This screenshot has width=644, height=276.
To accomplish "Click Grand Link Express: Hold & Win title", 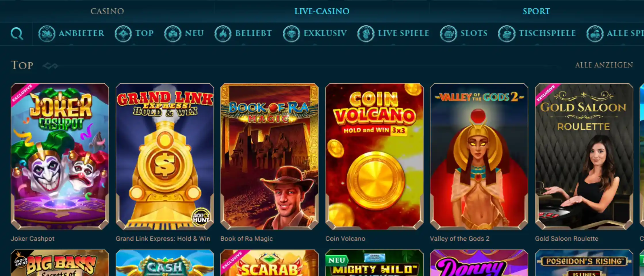I will point(163,239).
